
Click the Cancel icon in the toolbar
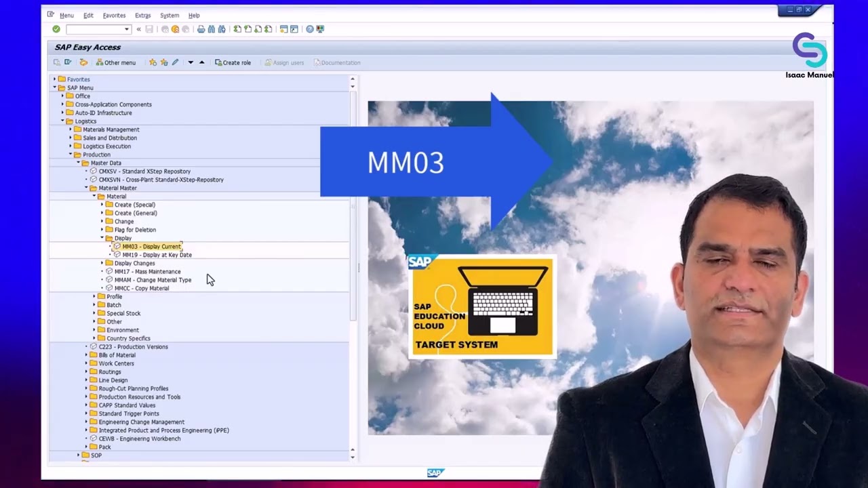pyautogui.click(x=185, y=29)
